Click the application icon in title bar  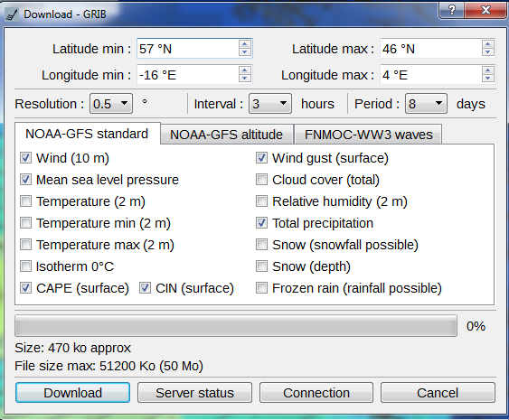(12, 14)
